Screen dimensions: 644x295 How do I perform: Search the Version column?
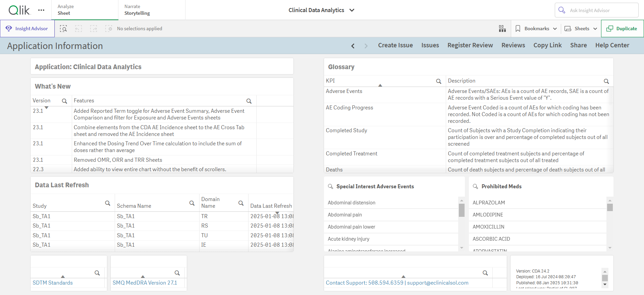pos(64,101)
